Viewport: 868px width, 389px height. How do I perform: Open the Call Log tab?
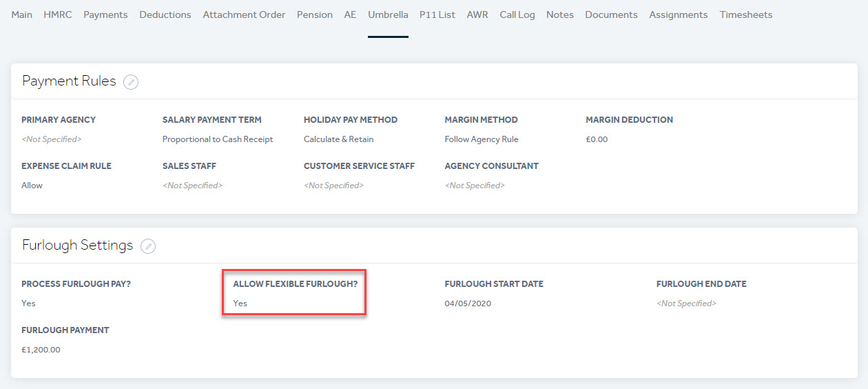(517, 14)
